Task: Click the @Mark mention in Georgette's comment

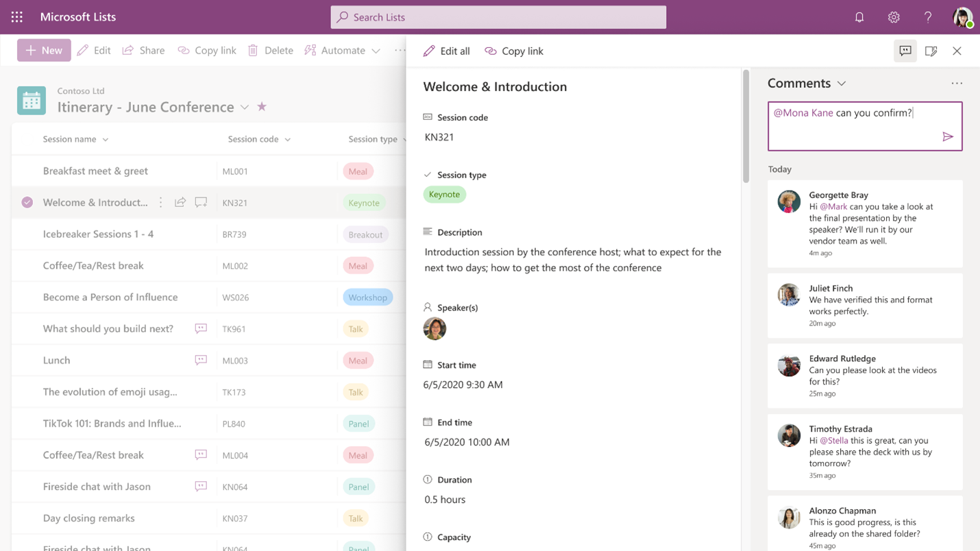Action: click(x=833, y=206)
